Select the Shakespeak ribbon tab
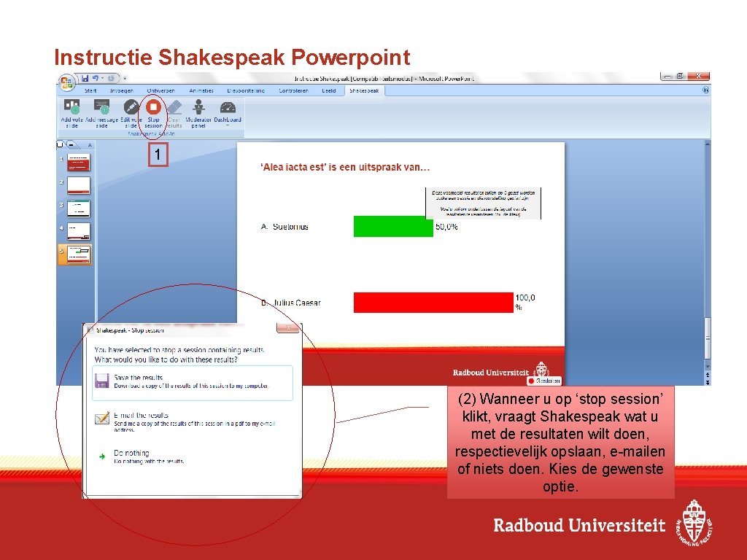747x560 pixels. tap(364, 90)
